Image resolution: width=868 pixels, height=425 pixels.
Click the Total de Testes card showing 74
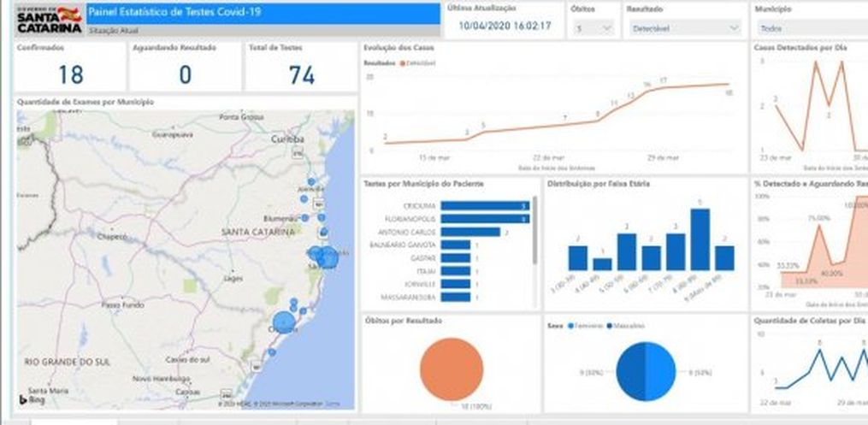click(x=301, y=67)
